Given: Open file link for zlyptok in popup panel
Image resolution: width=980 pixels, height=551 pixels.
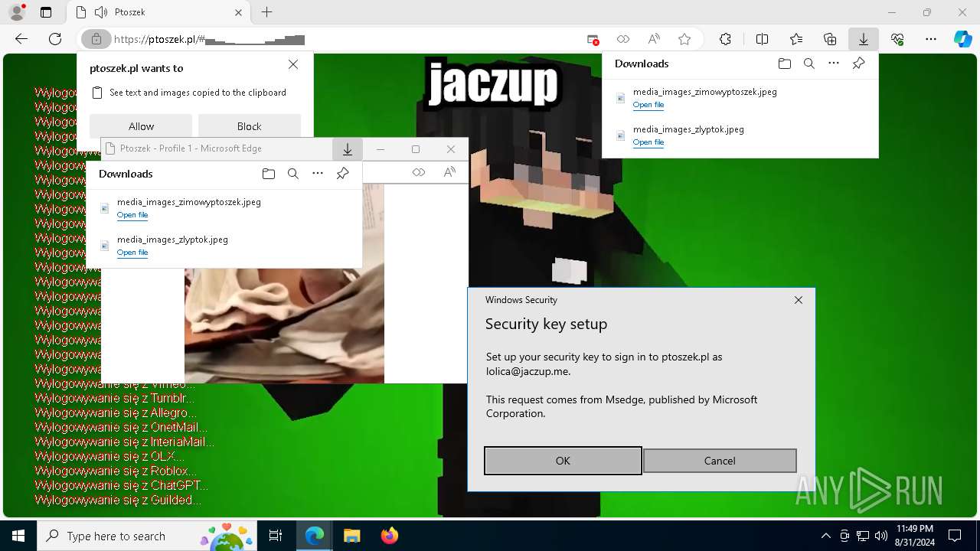Looking at the screenshot, I should pos(132,253).
